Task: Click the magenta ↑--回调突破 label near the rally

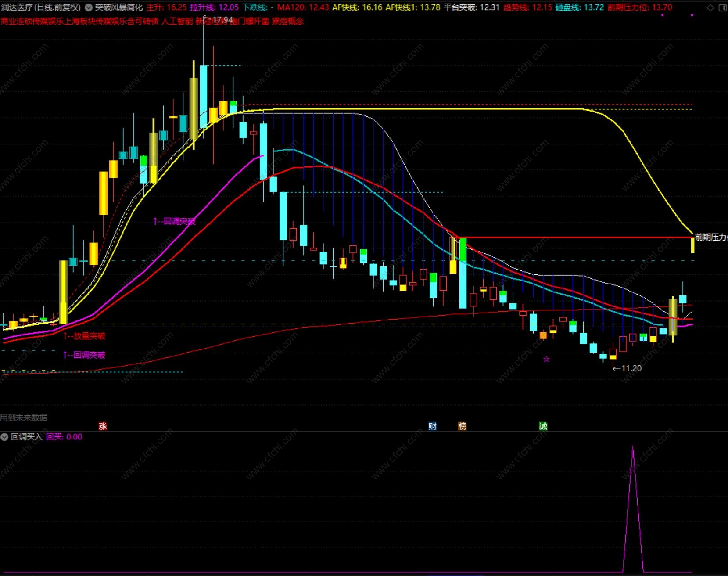Action: click(x=174, y=221)
